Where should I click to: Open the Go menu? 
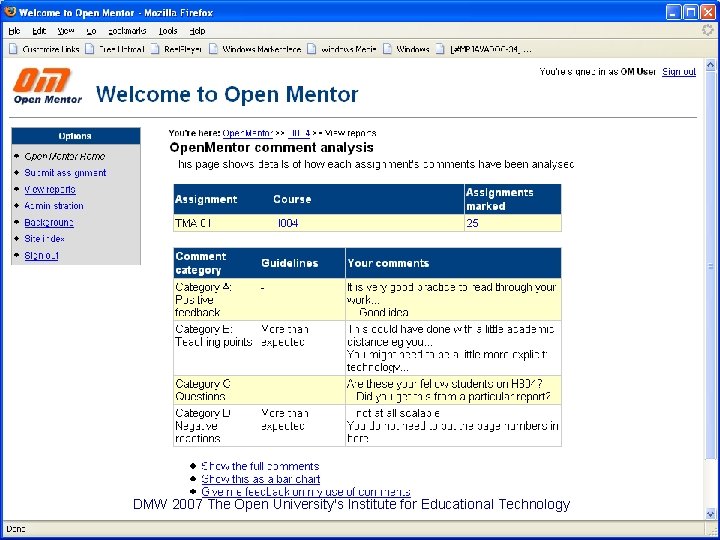91,31
